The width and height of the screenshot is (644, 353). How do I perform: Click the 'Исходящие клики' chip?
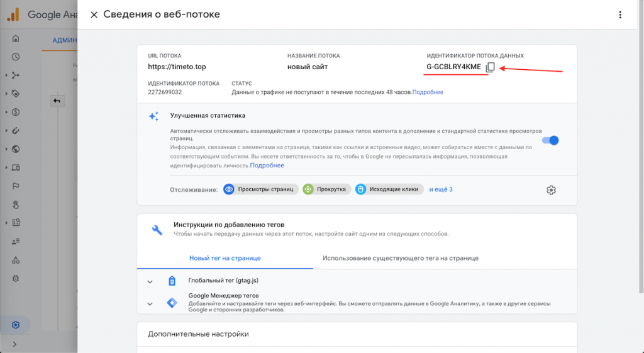(x=389, y=189)
